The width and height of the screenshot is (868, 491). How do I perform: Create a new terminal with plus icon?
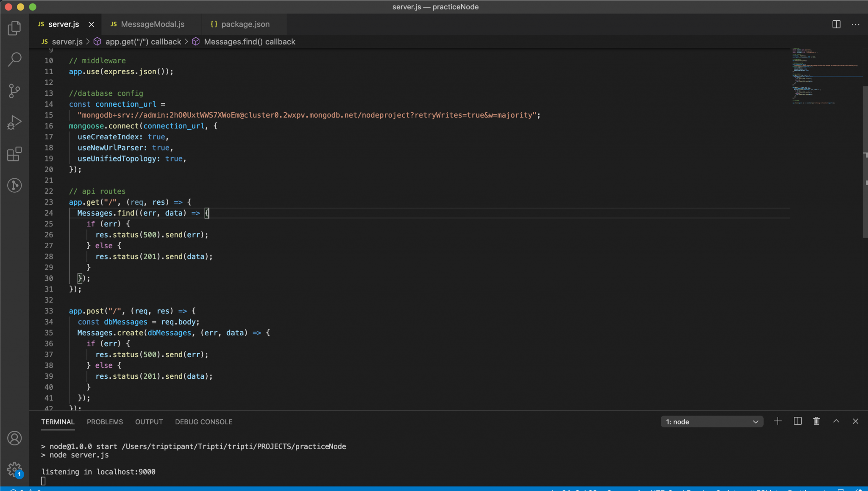pyautogui.click(x=778, y=421)
